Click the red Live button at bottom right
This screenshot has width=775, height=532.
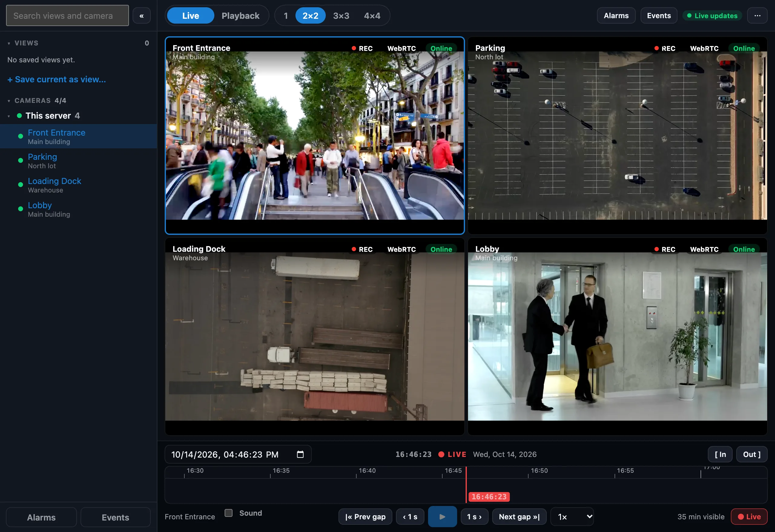click(749, 517)
